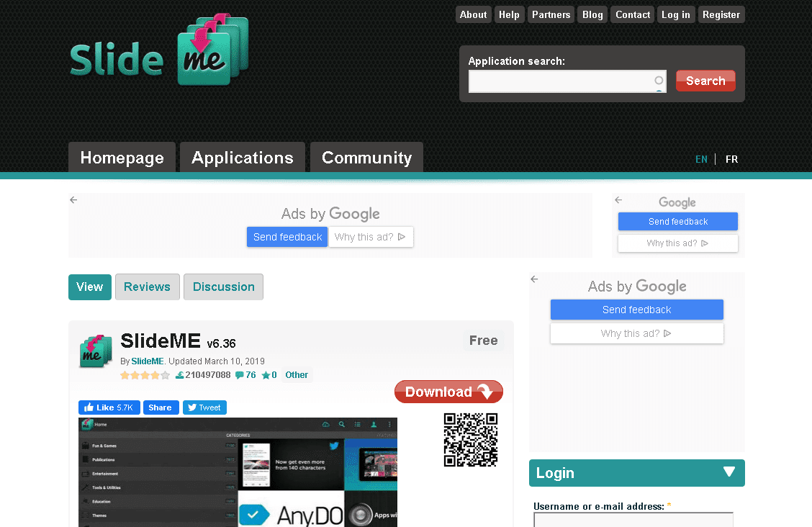812x527 pixels.
Task: Focus the Username or e-mail field
Action: (633, 520)
